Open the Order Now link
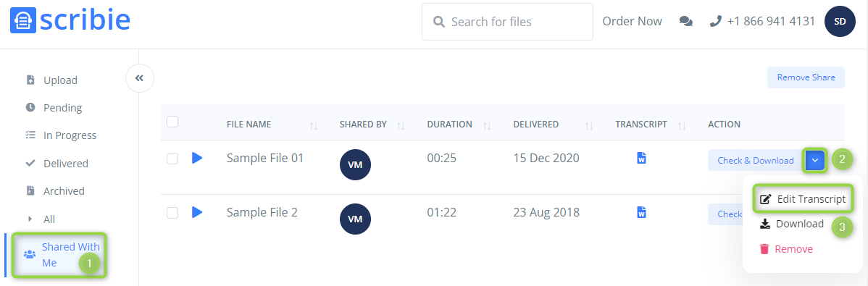The height and width of the screenshot is (286, 868). [x=633, y=22]
